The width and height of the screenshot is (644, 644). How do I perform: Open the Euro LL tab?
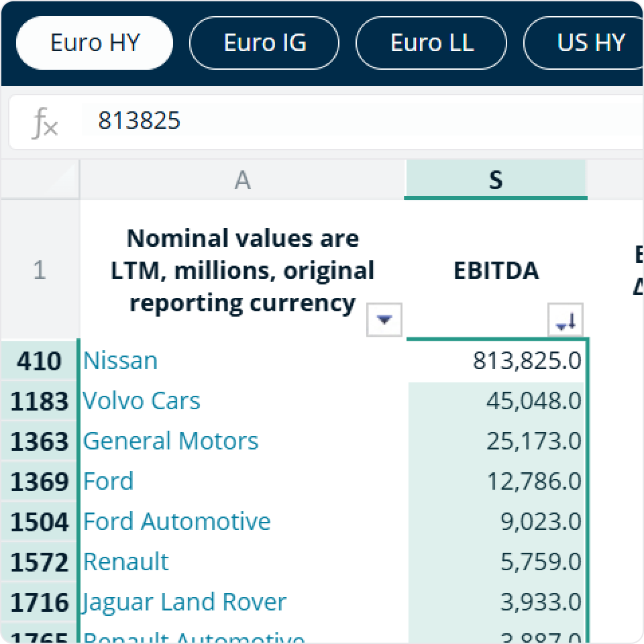431,43
